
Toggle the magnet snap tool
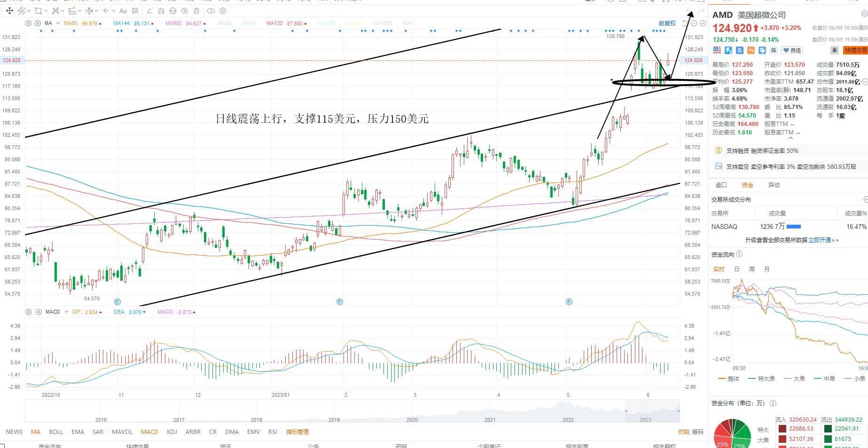pos(161,10)
